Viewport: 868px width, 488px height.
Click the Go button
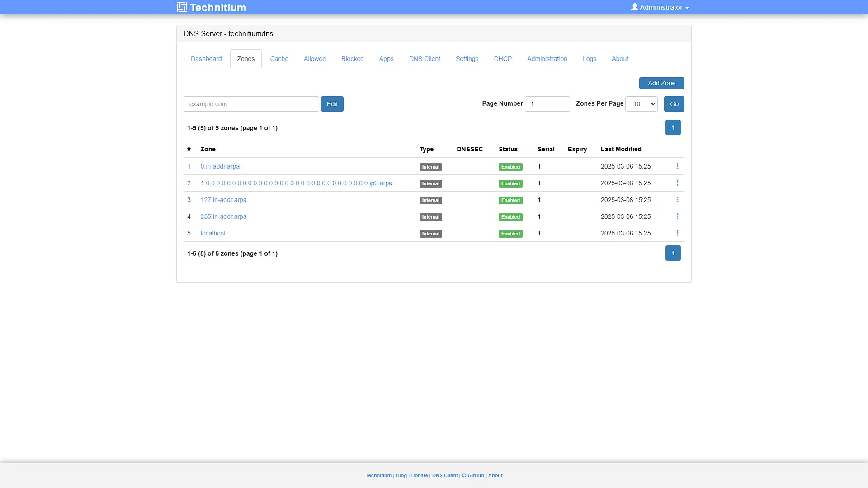click(x=674, y=104)
